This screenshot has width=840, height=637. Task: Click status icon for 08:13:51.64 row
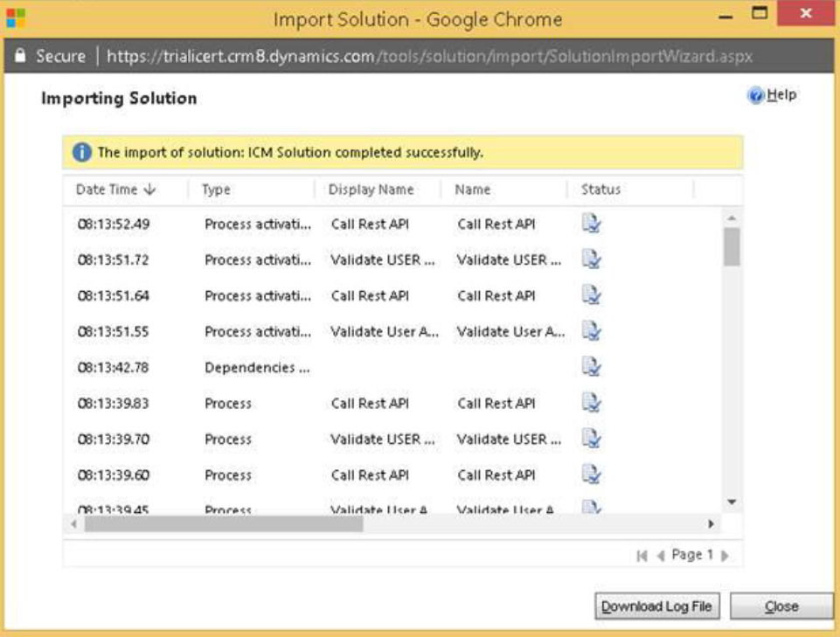point(592,295)
